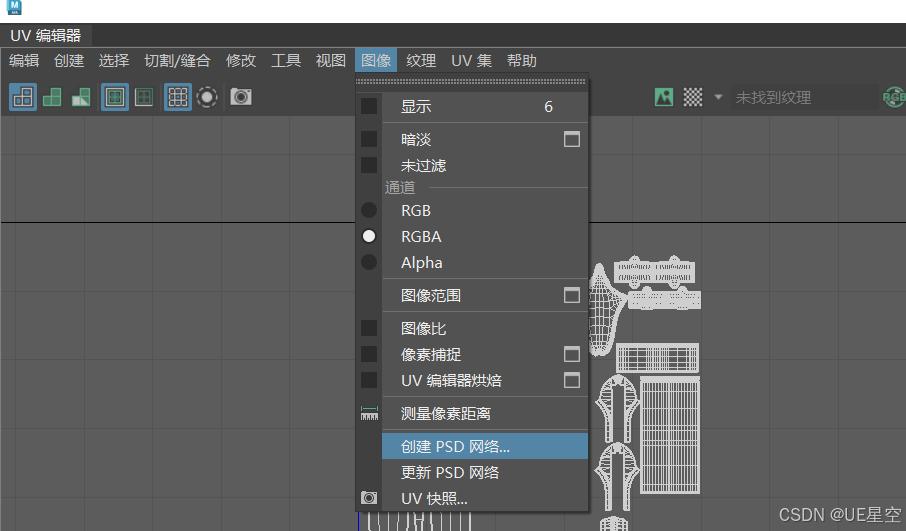Choose 更新 PSD 网络 menu entry
This screenshot has width=906, height=531.
tap(485, 472)
